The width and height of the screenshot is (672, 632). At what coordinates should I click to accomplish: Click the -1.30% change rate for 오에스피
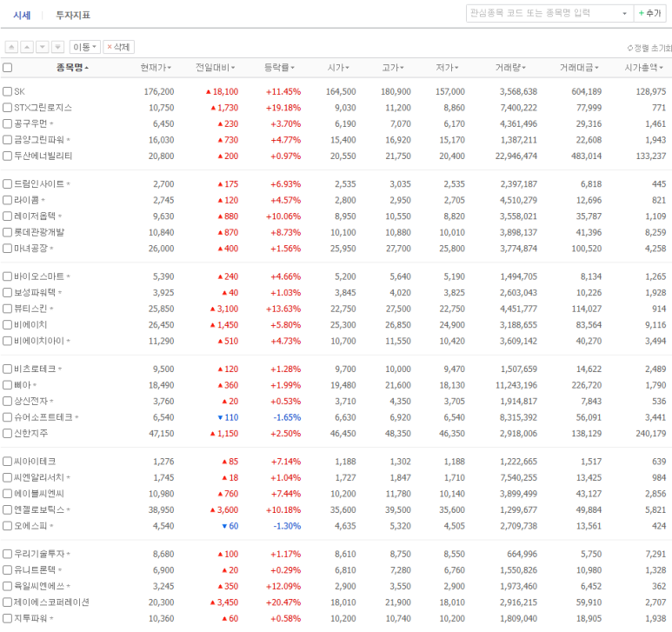[x=287, y=526]
